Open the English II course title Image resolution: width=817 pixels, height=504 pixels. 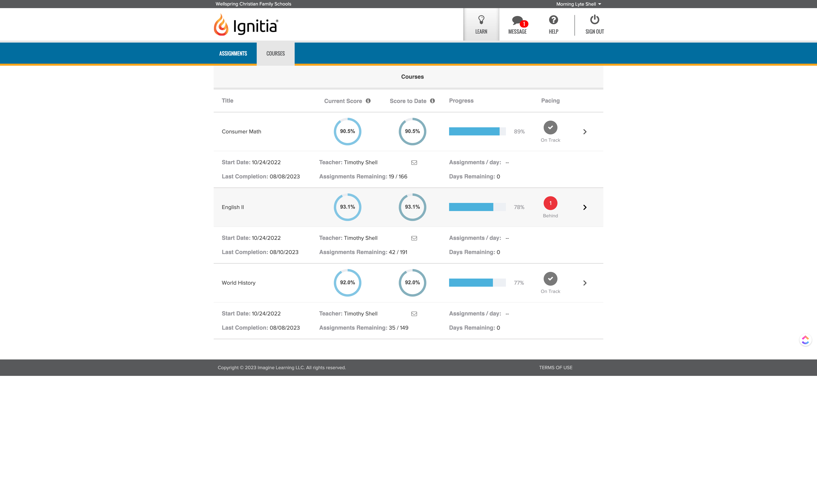(x=233, y=207)
